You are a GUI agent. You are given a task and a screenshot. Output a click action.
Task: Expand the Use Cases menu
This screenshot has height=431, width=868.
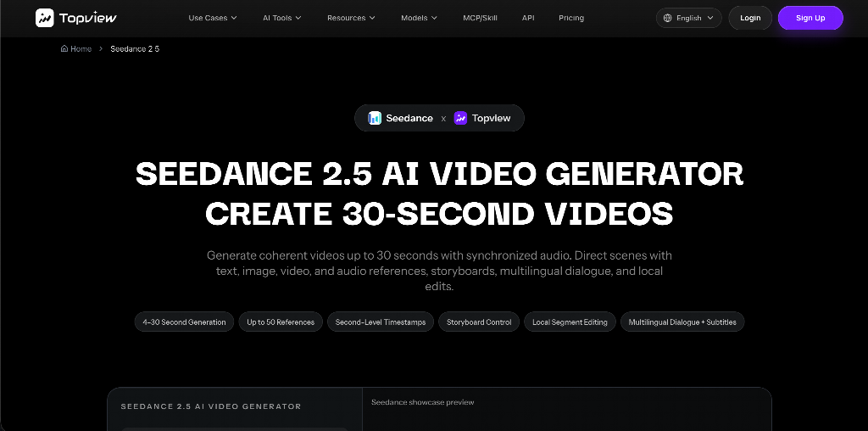point(213,18)
